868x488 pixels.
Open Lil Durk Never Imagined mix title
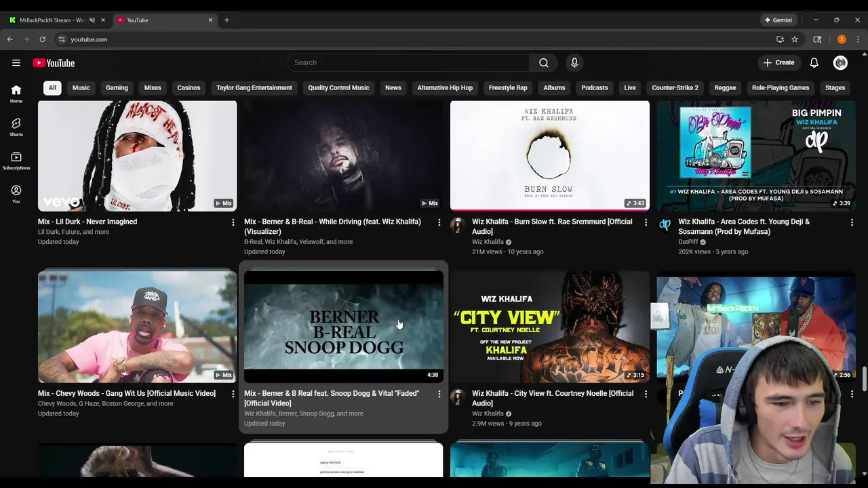pyautogui.click(x=87, y=222)
